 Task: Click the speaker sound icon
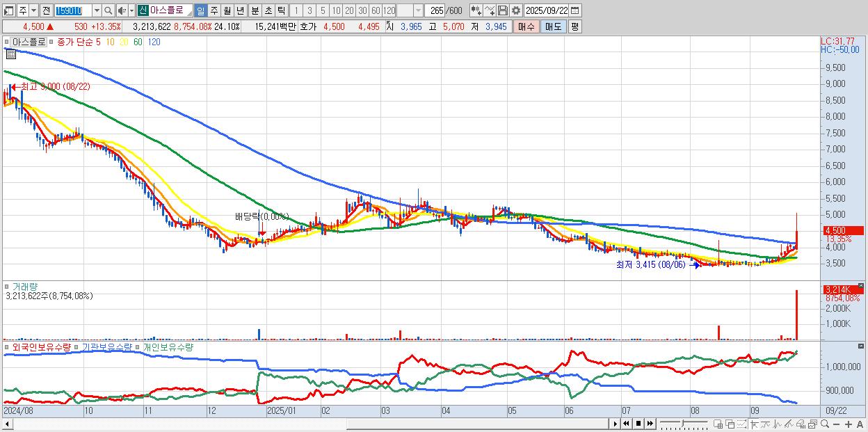[122, 10]
